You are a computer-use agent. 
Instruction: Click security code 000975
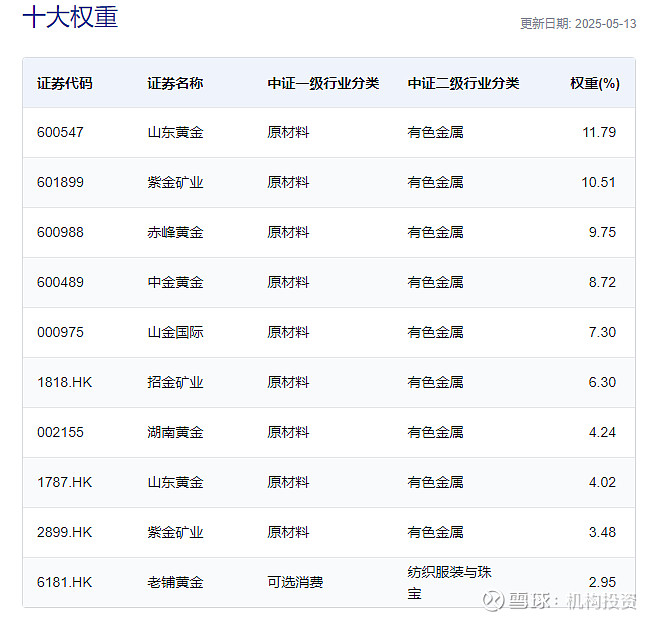60,332
